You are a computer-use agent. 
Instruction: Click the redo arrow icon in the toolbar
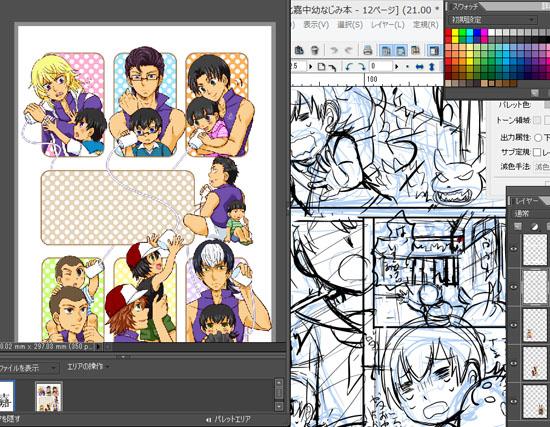pos(348,51)
